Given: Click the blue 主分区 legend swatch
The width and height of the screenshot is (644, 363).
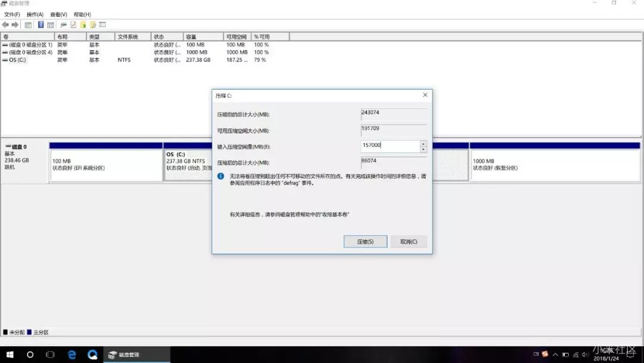Looking at the screenshot, I should click(x=29, y=332).
